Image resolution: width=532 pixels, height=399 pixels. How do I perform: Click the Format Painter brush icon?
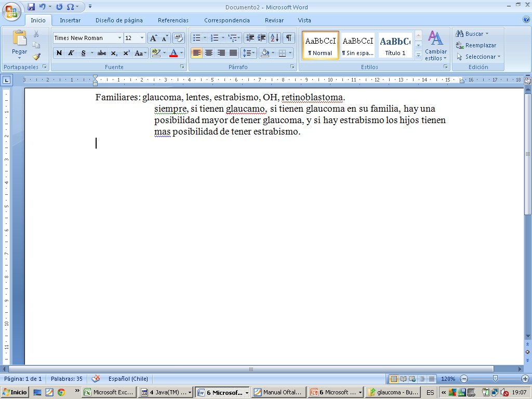click(36, 57)
